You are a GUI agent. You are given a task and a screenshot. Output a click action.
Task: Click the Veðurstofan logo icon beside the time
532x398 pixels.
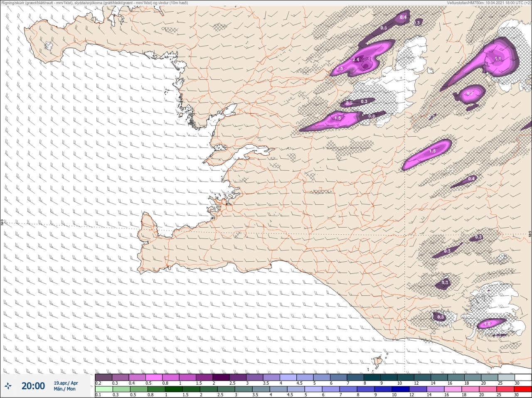(x=8, y=386)
